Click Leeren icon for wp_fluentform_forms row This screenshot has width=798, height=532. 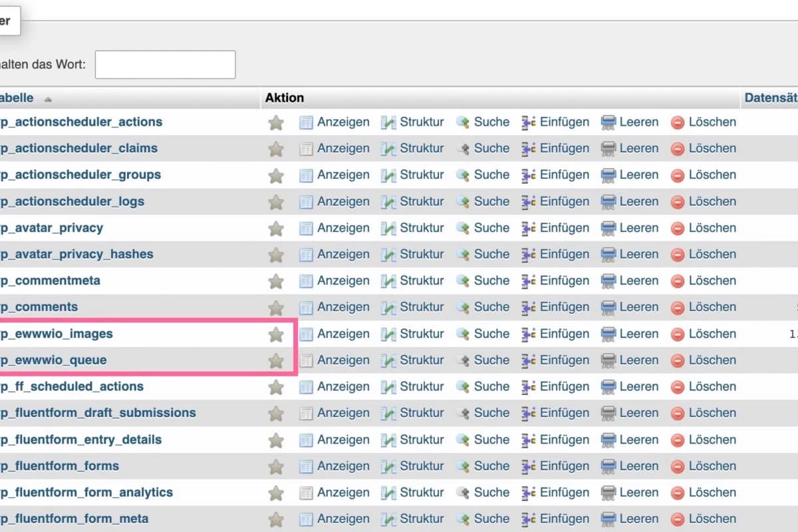pyautogui.click(x=608, y=466)
